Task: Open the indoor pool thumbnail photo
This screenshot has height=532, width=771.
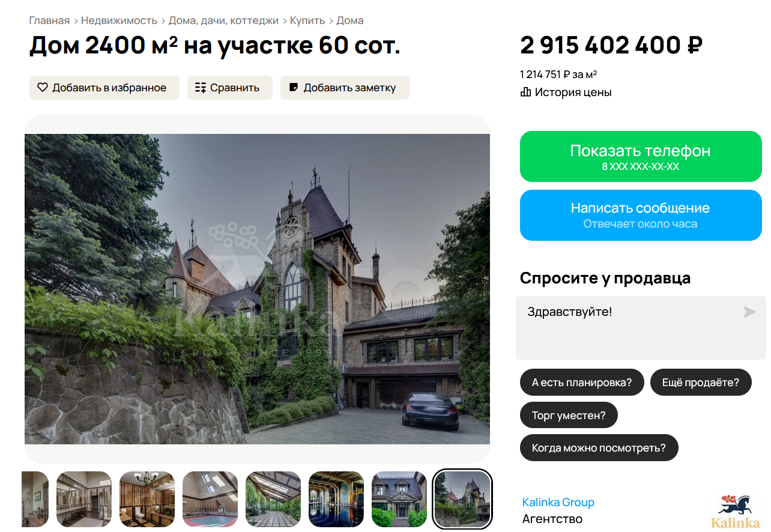Action: pos(336,499)
